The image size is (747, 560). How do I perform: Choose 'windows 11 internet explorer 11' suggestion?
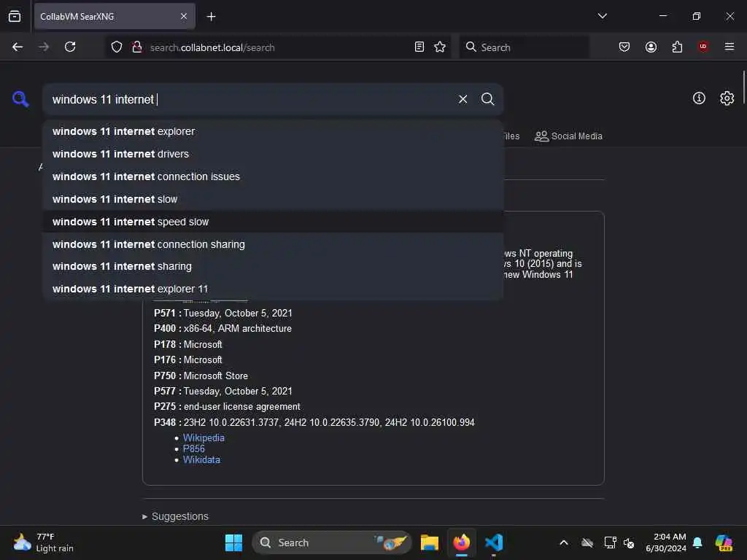(x=273, y=289)
